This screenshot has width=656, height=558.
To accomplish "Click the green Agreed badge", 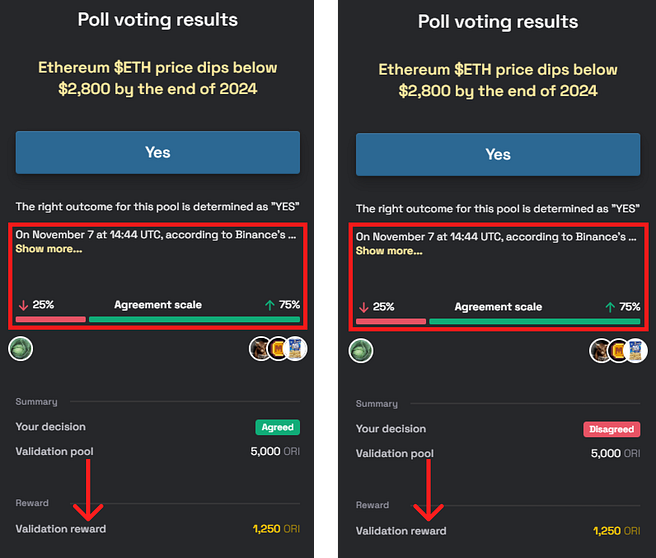I will (x=277, y=427).
